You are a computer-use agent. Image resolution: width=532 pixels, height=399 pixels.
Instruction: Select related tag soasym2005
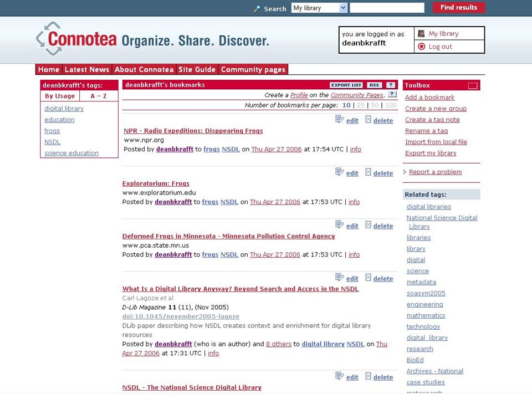(426, 293)
